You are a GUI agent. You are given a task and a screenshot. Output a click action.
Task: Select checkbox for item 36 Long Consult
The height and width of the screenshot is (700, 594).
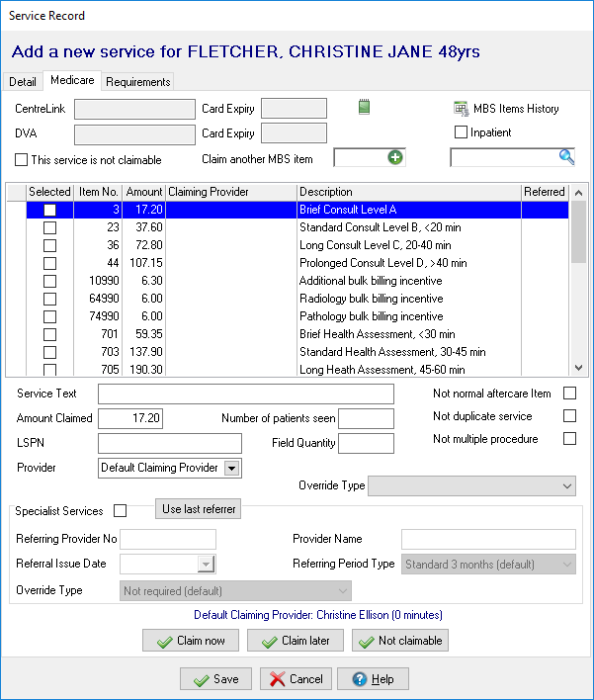click(x=49, y=245)
